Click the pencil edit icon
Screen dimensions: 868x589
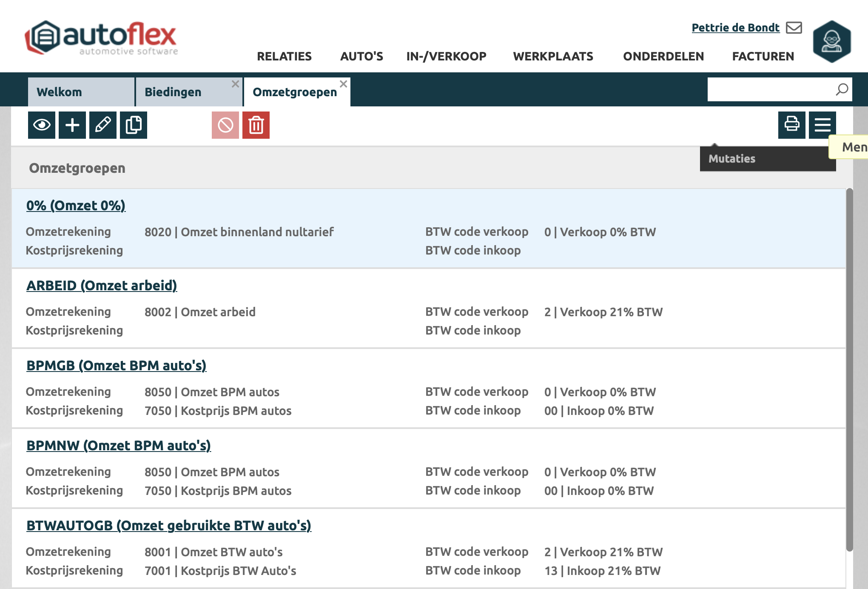coord(103,125)
